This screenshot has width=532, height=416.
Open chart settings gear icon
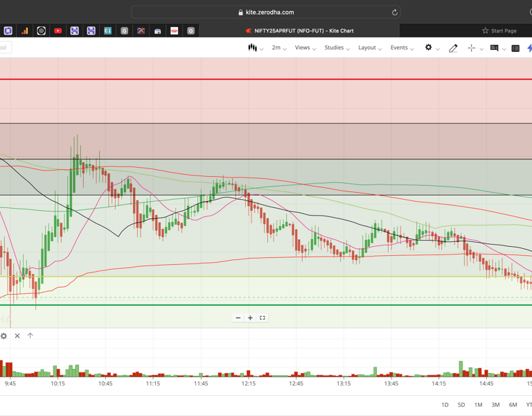click(x=429, y=47)
